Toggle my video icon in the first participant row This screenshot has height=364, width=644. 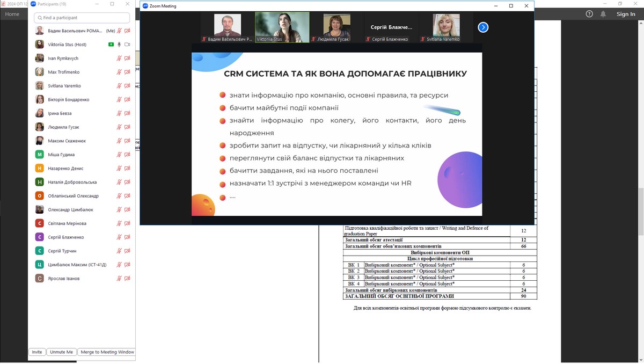[x=127, y=31]
